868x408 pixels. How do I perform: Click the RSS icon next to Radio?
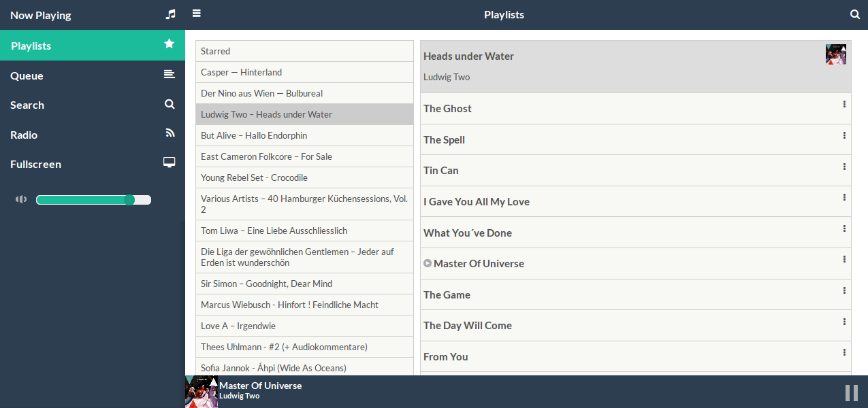[x=169, y=133]
